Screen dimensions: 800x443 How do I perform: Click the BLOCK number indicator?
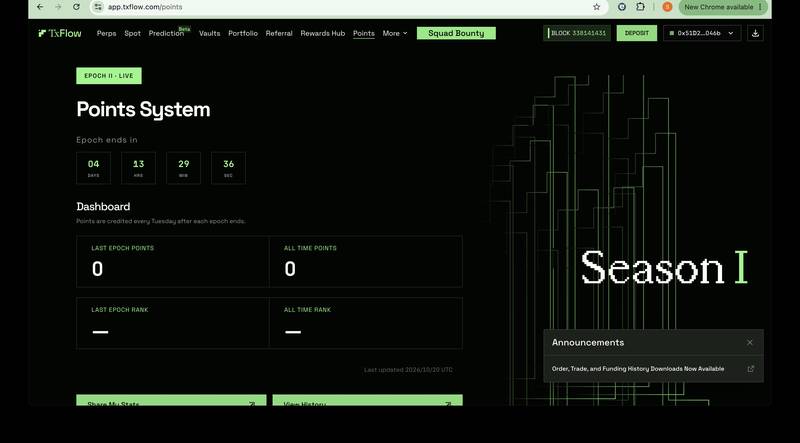click(x=577, y=33)
